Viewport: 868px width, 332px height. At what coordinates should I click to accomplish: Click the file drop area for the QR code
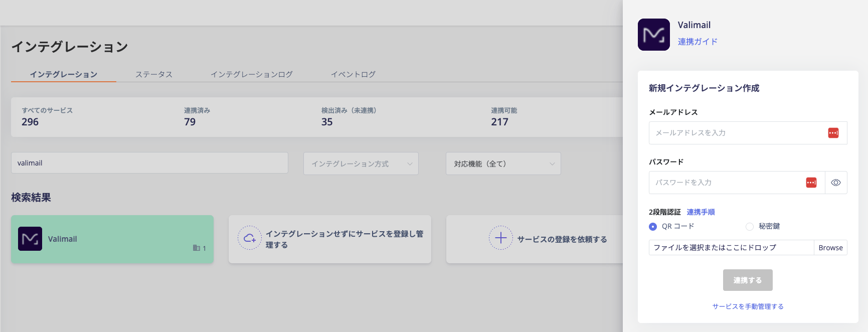pyautogui.click(x=731, y=248)
